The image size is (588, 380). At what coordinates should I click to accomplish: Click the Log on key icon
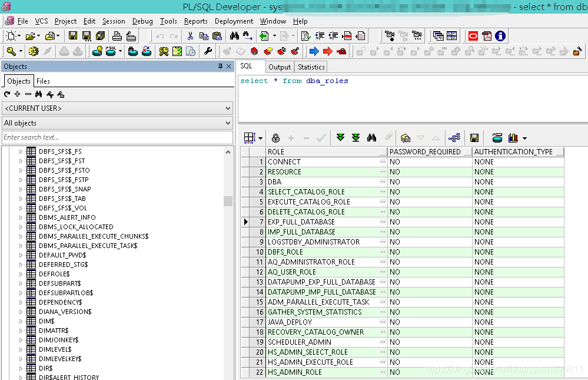pos(11,51)
